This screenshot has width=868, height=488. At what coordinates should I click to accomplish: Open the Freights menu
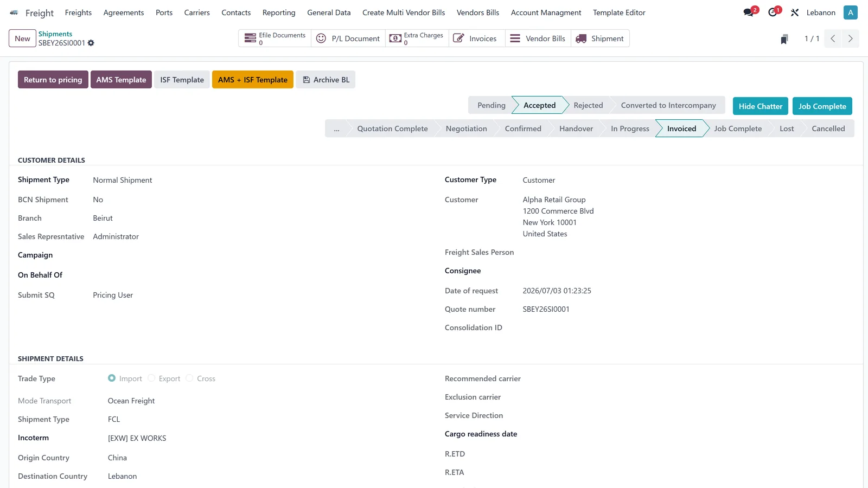point(78,12)
